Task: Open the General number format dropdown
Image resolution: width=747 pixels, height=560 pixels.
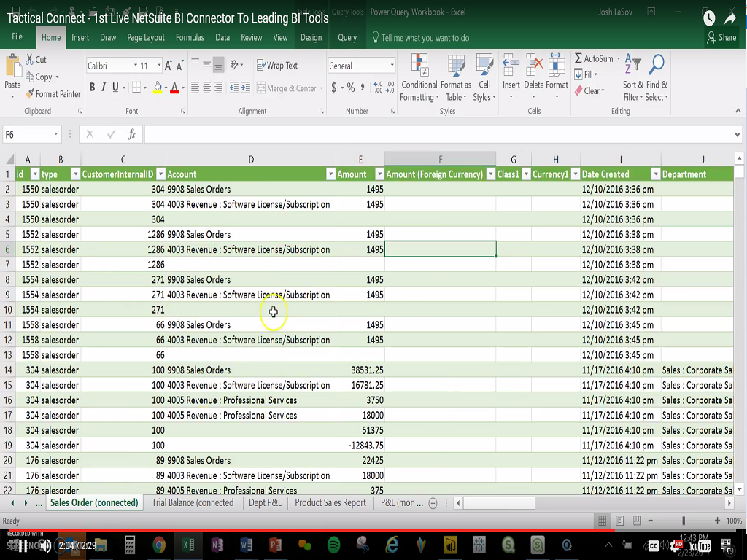Action: 392,65
